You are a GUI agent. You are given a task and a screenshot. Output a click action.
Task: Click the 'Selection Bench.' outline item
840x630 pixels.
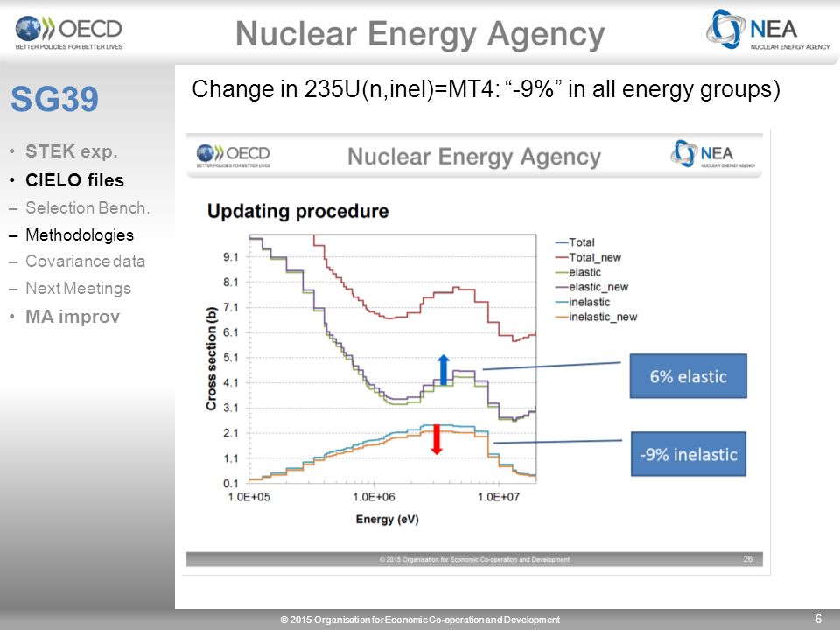[87, 208]
